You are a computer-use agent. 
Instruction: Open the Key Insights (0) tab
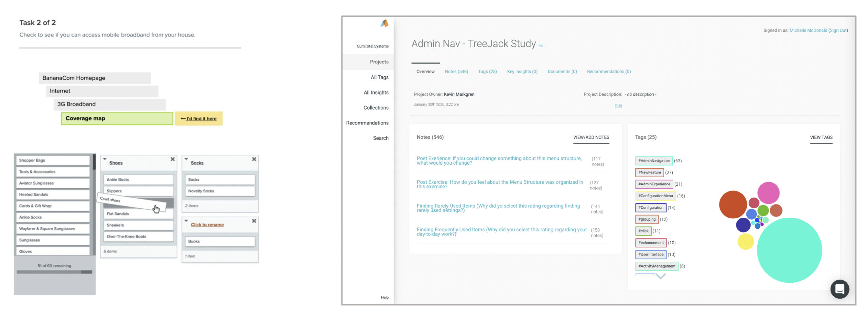(521, 72)
